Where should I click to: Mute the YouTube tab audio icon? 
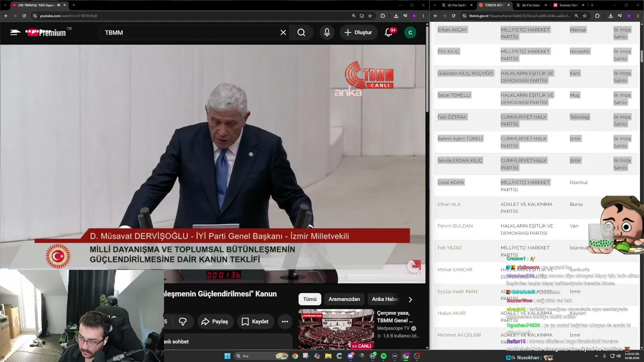[x=59, y=5]
